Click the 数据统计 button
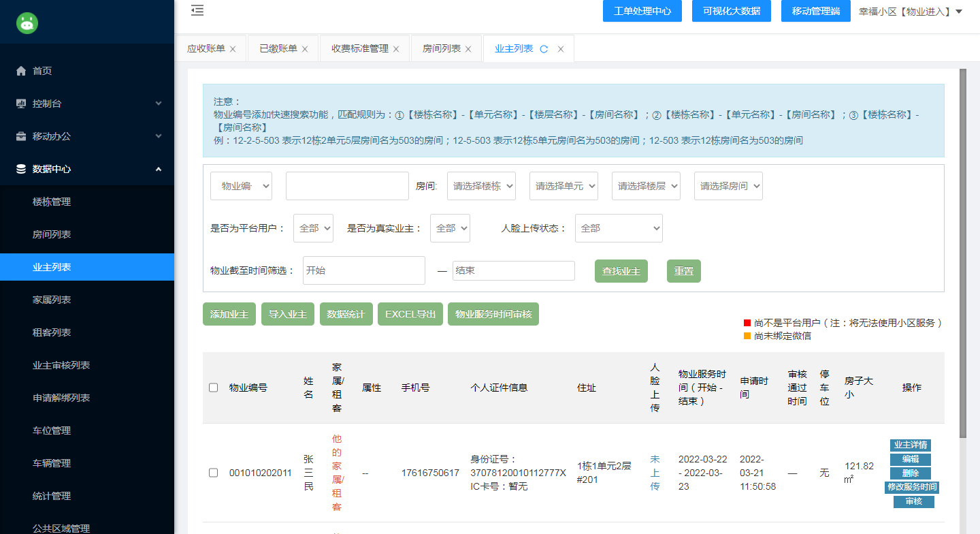This screenshot has height=534, width=980. click(346, 315)
